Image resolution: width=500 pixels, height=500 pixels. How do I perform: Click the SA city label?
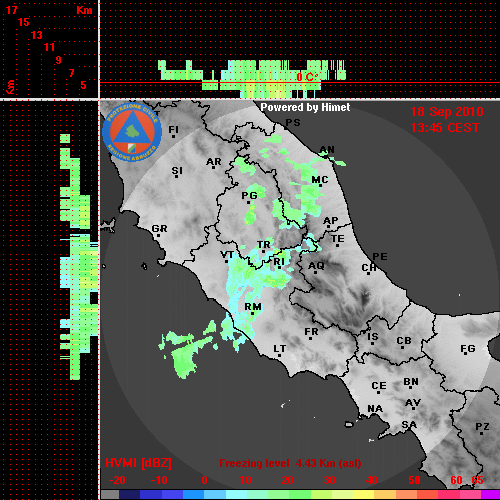(409, 425)
